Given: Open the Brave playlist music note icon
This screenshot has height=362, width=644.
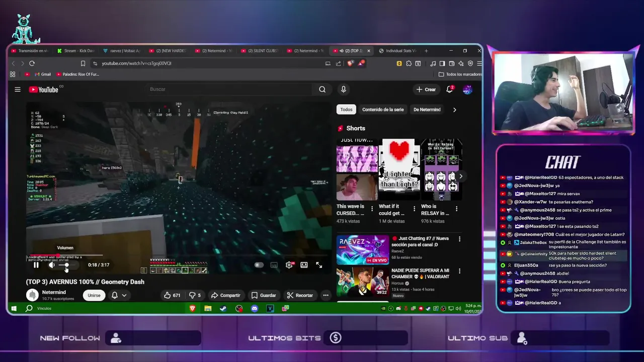Looking at the screenshot, I should coord(433,63).
